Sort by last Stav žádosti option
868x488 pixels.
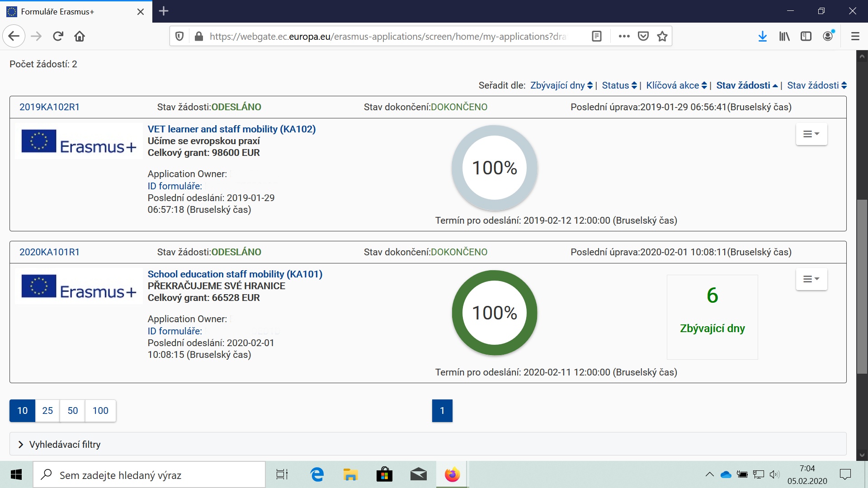[817, 85]
